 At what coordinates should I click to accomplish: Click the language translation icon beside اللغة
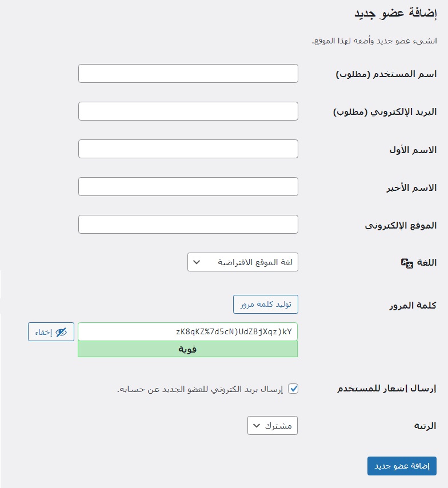click(407, 263)
